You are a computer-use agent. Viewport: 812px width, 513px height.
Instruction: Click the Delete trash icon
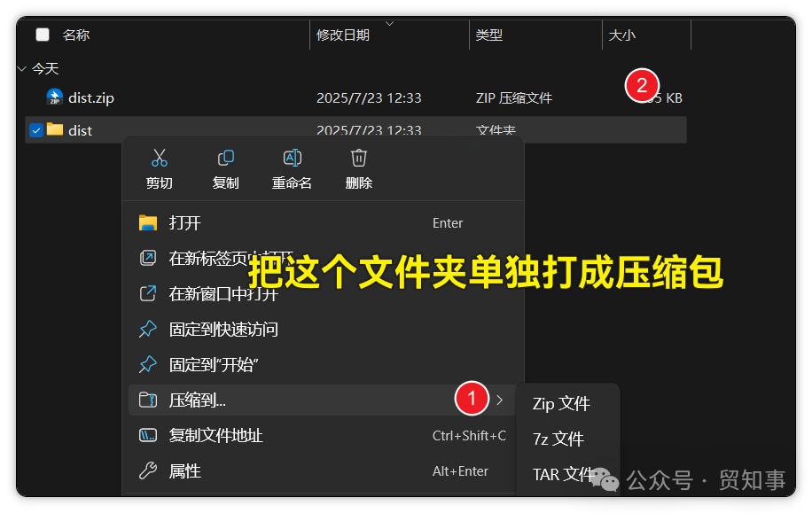(358, 157)
